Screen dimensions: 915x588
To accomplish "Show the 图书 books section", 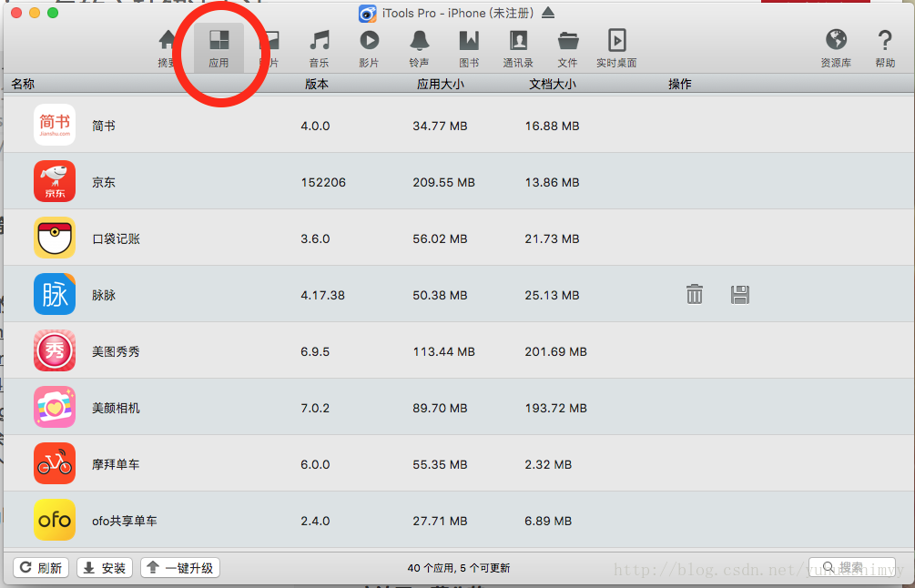I will (469, 48).
